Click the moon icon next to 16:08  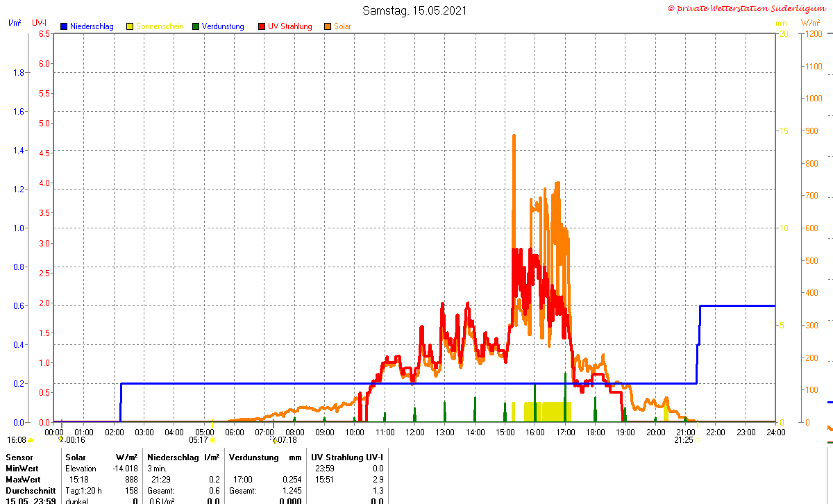click(31, 440)
